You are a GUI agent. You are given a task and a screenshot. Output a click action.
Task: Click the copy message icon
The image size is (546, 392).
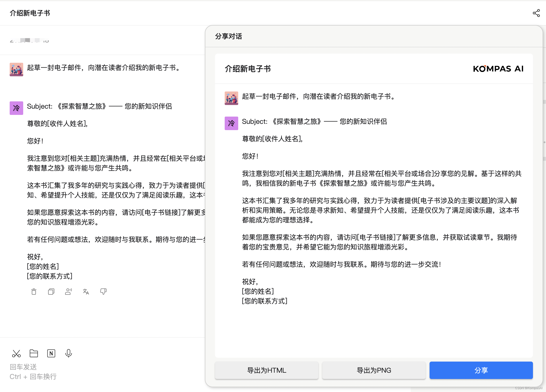pos(51,292)
